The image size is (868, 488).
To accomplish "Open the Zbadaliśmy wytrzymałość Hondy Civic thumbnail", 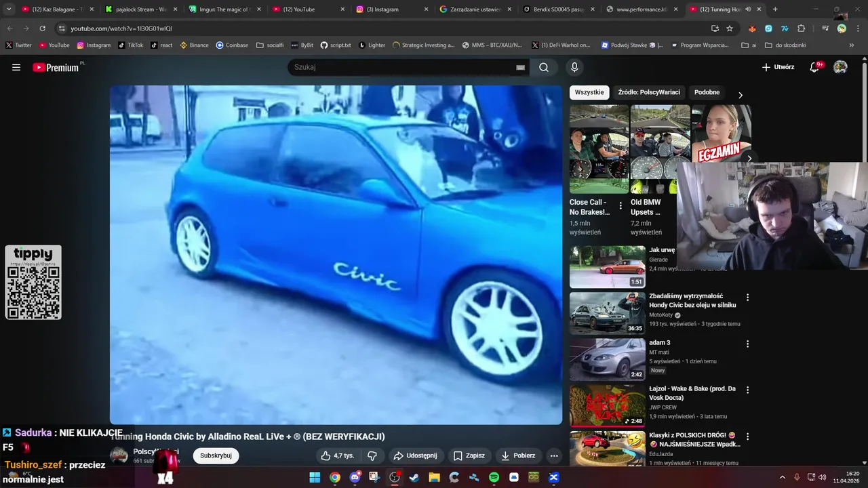I will click(608, 312).
